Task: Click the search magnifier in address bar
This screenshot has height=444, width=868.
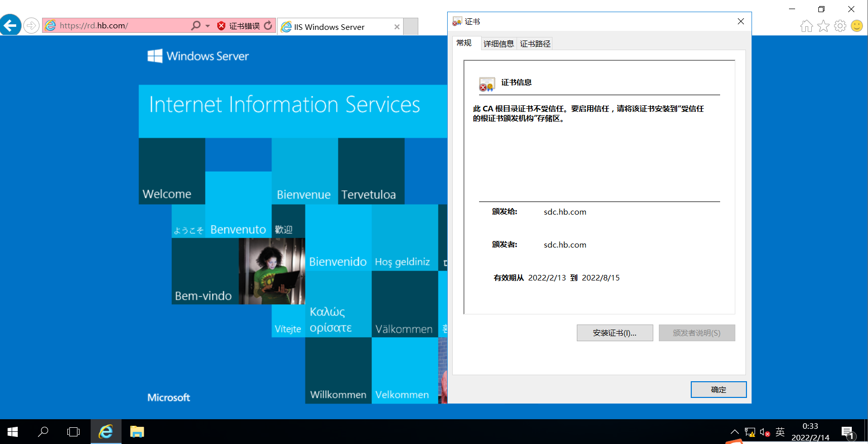Action: (x=196, y=25)
